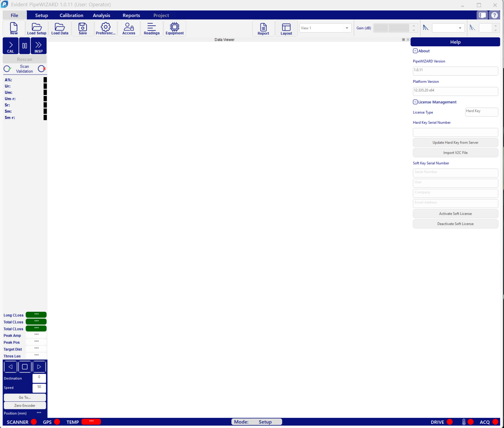Increase the Gain (dB) value

pyautogui.click(x=414, y=26)
